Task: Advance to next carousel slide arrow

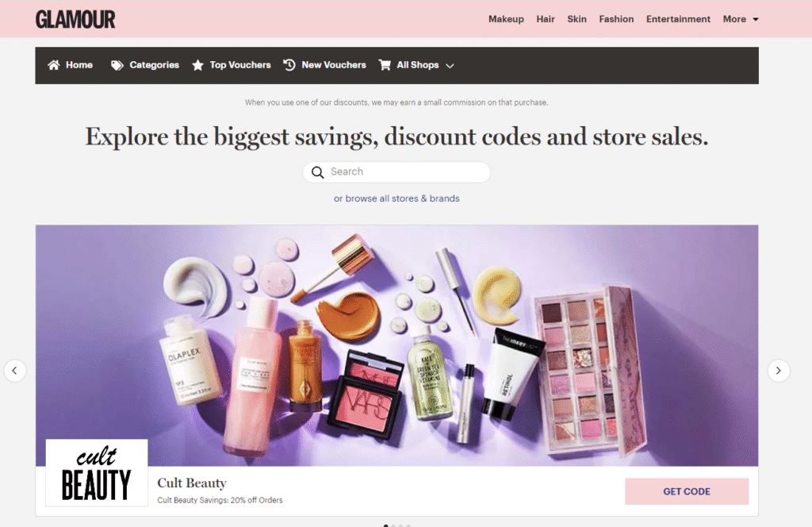Action: [x=779, y=371]
